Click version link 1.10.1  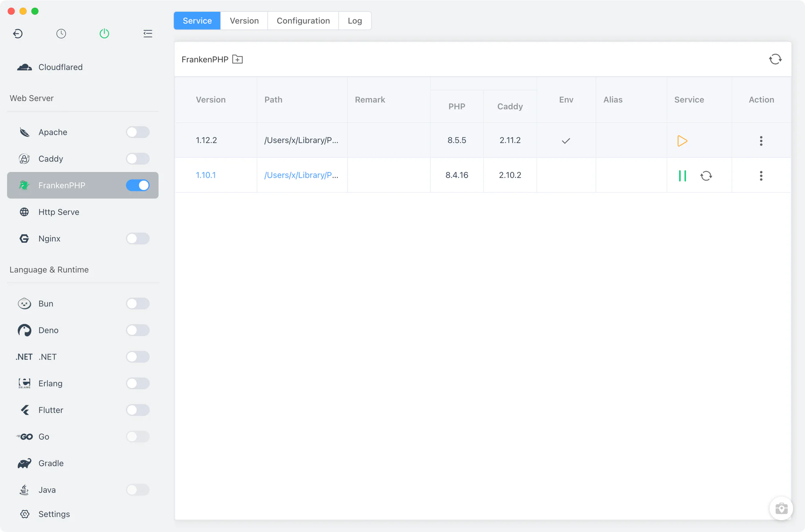click(x=206, y=175)
